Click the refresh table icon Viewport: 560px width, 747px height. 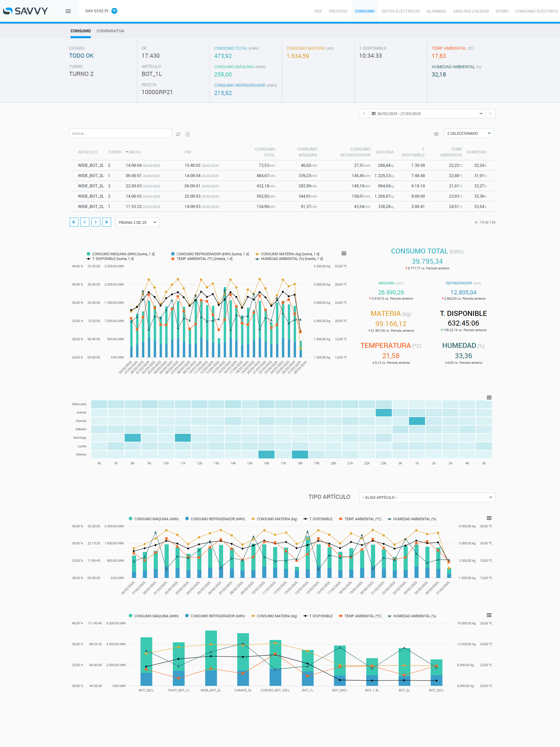tap(178, 134)
